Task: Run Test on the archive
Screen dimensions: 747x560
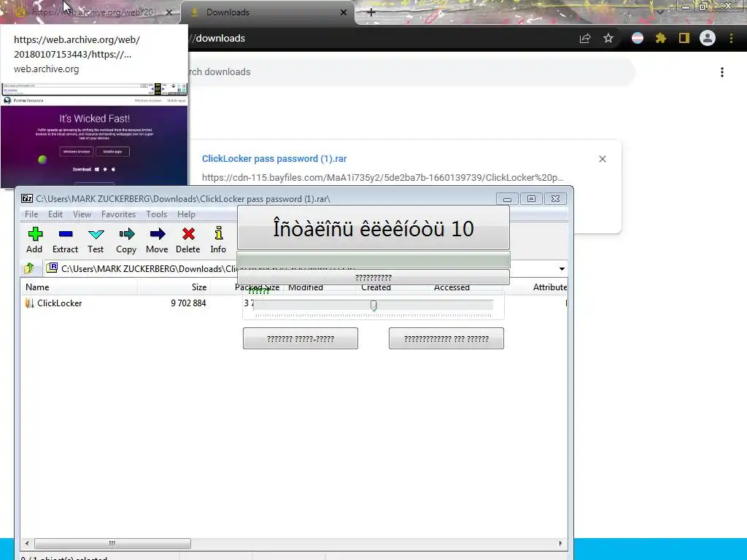Action: pos(96,240)
